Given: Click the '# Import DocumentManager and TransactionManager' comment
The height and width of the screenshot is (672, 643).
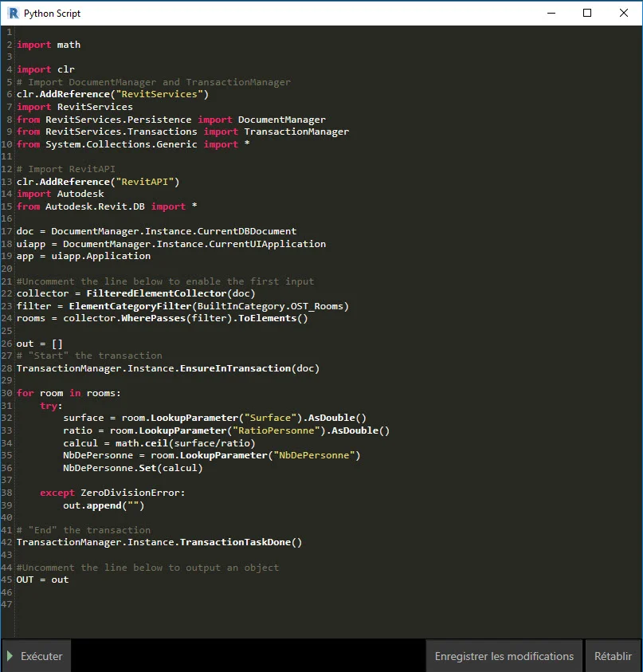Looking at the screenshot, I should [153, 82].
